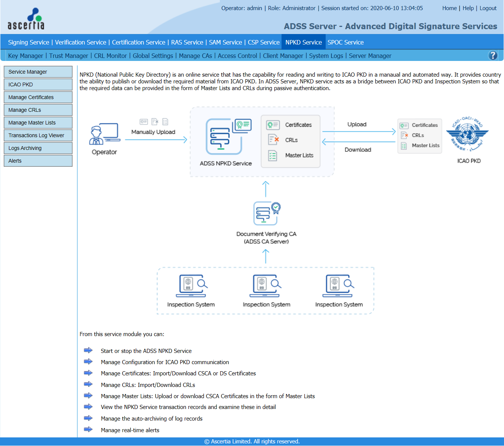The image size is (504, 446).
Task: Open the Signing Service tab
Action: (29, 42)
